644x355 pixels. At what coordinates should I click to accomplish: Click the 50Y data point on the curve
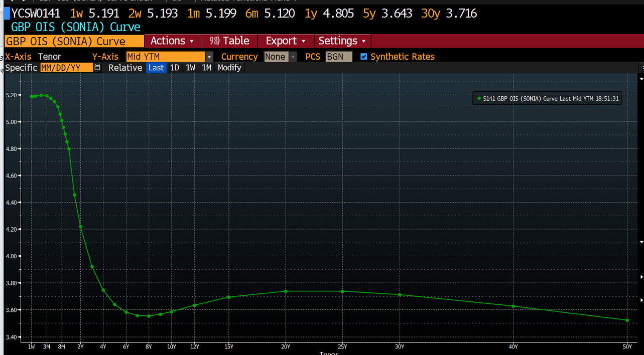point(627,320)
